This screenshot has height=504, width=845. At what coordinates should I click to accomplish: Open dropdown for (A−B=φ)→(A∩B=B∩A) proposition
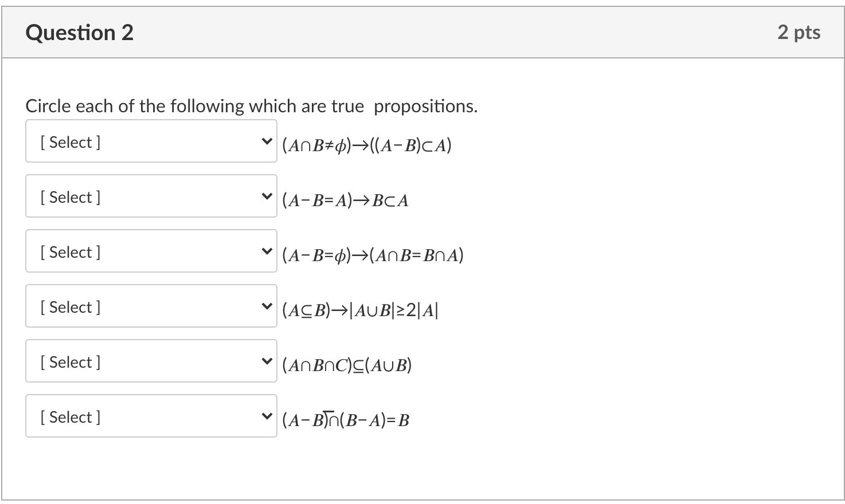pyautogui.click(x=151, y=251)
